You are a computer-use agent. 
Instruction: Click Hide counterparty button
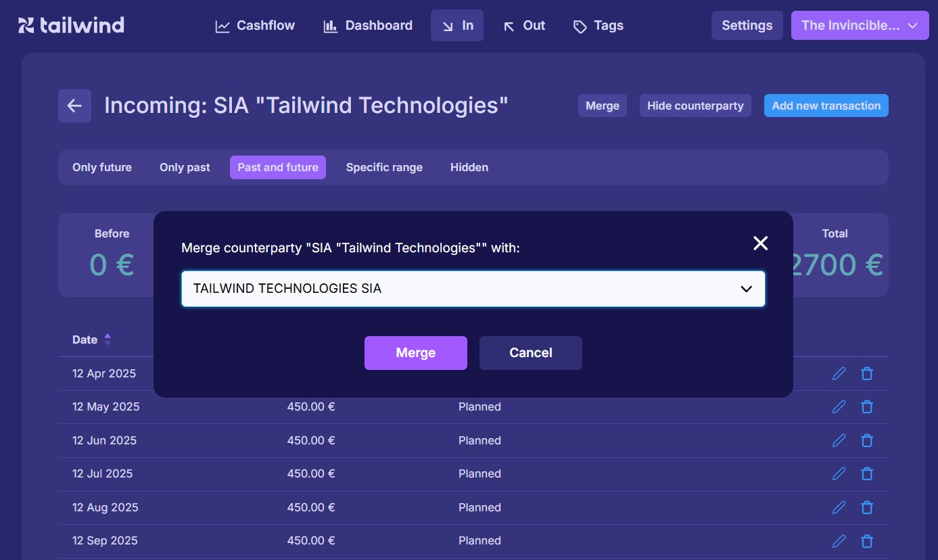(x=695, y=106)
